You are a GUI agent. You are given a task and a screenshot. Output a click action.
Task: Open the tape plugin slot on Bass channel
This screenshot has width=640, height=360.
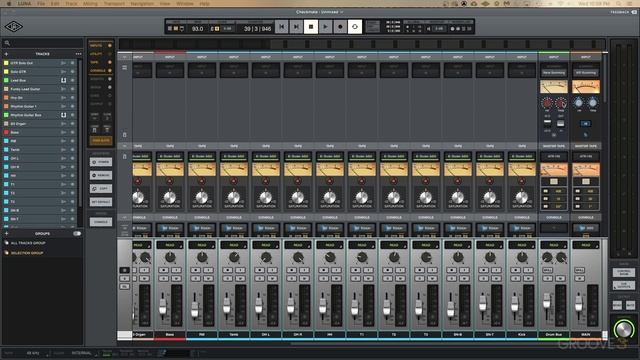tap(170, 156)
